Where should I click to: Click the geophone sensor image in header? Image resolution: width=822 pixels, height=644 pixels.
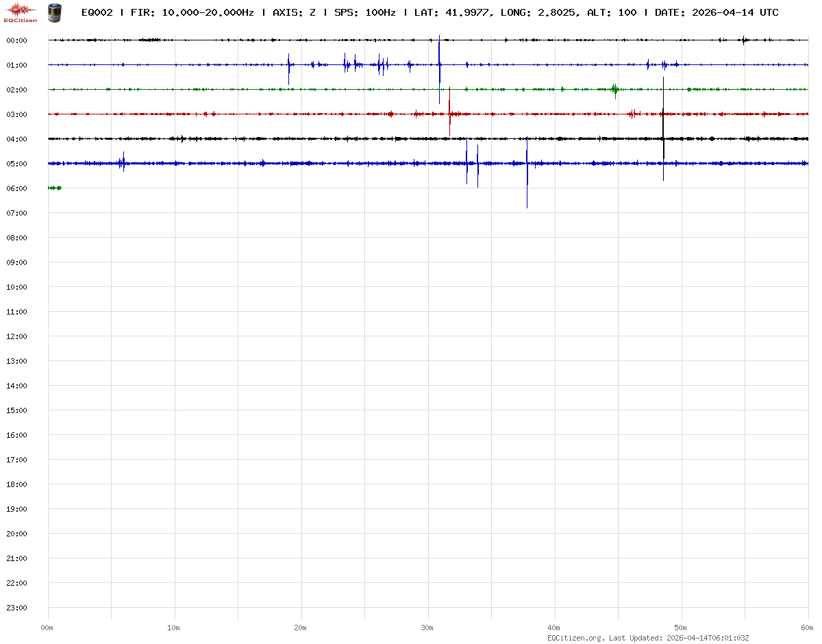click(x=54, y=12)
